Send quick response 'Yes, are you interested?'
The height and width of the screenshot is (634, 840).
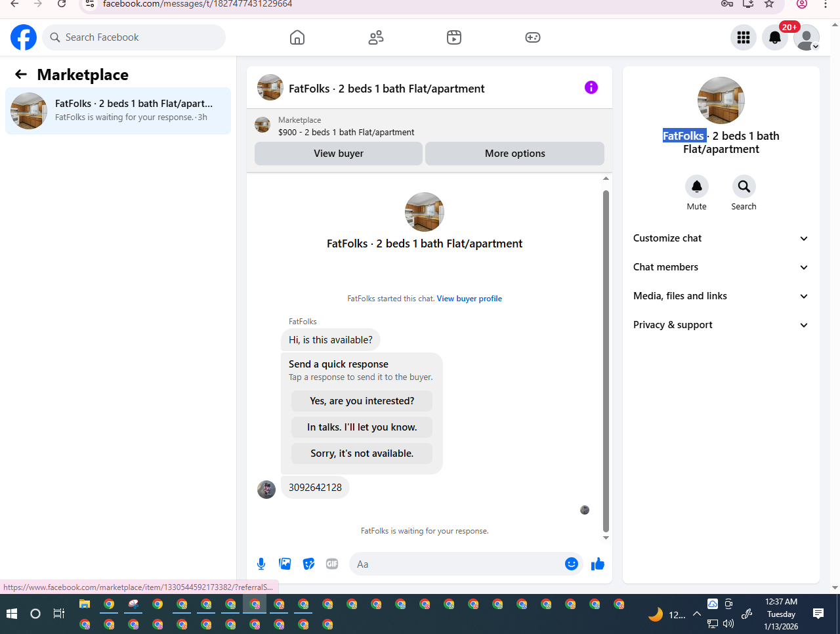pyautogui.click(x=362, y=401)
